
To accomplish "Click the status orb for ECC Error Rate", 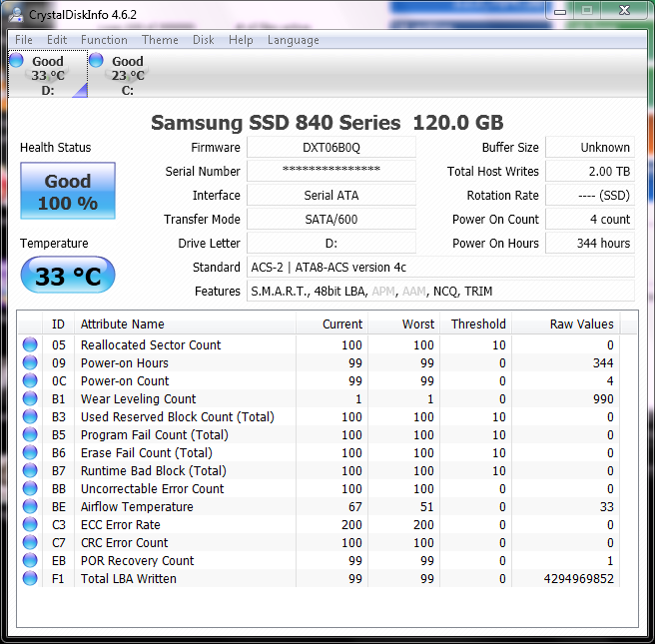I will click(30, 524).
